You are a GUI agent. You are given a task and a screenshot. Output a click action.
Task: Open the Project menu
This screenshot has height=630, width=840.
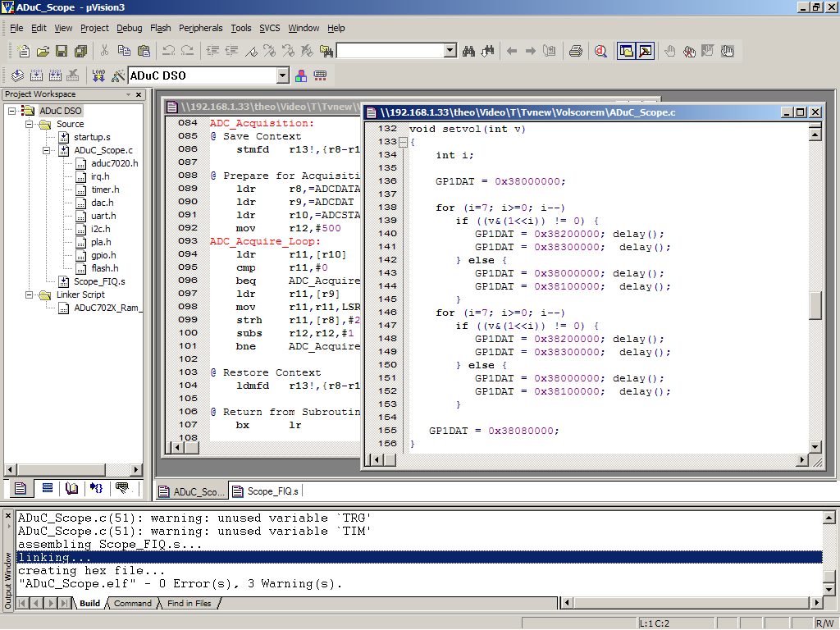click(x=94, y=28)
